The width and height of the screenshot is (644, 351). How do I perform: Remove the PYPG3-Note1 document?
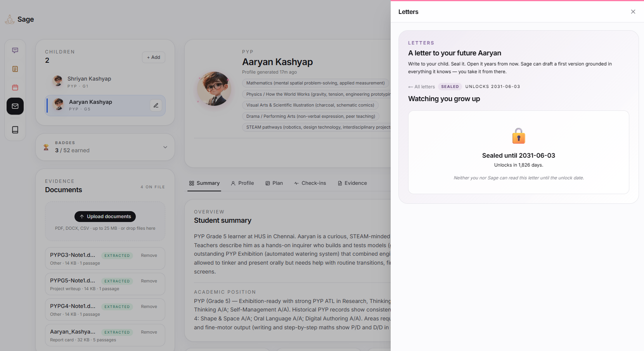pos(149,255)
